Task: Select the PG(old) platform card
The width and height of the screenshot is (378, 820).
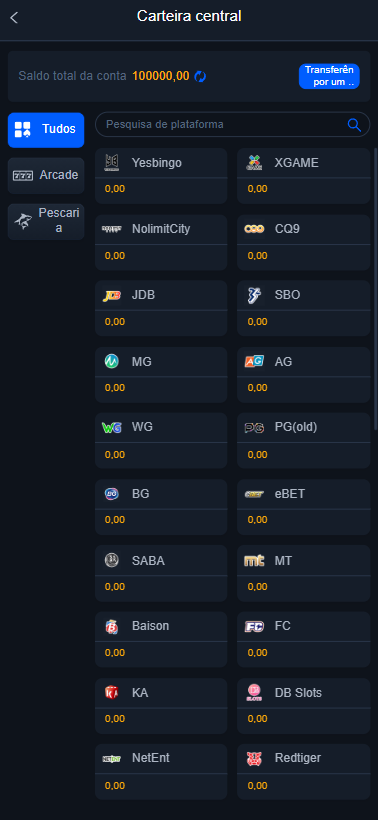Action: pyautogui.click(x=304, y=440)
